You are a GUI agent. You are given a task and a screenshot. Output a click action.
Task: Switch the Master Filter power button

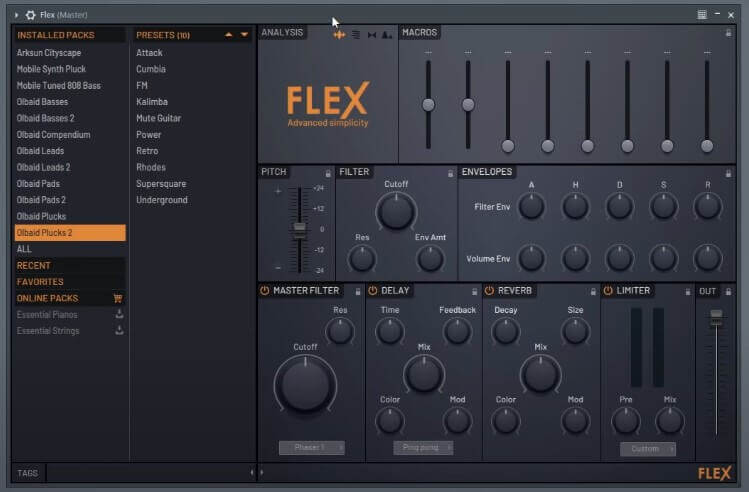click(x=265, y=290)
